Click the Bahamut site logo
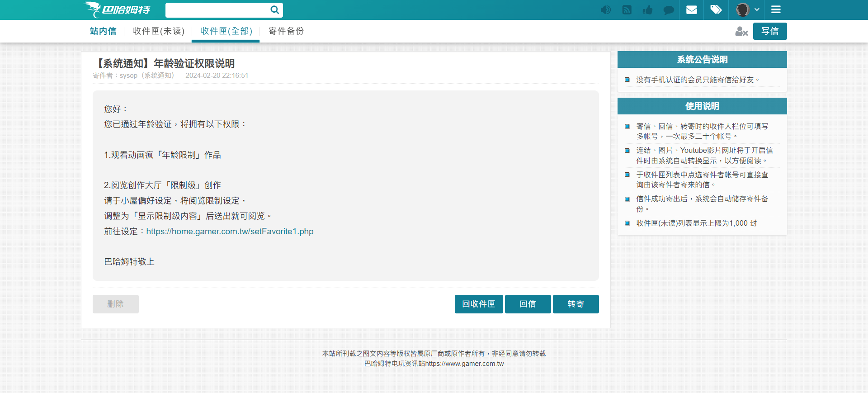 117,9
